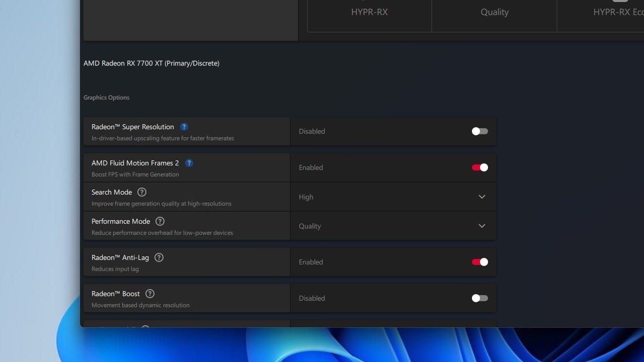
Task: Open Radeon Anti-Lag help icon
Action: (x=159, y=258)
